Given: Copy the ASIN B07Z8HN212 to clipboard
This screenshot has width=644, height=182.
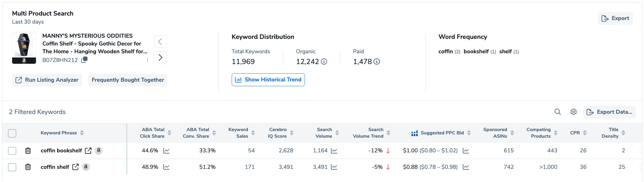Looking at the screenshot, I should click(85, 60).
